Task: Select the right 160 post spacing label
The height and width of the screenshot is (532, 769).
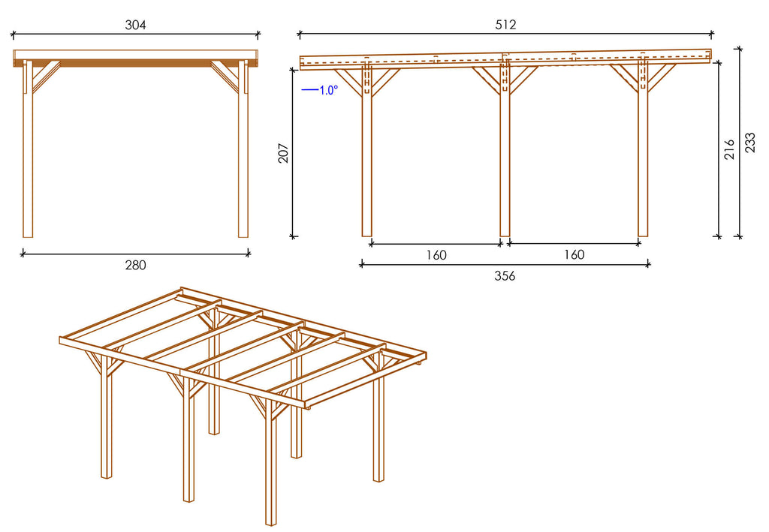Action: (573, 255)
